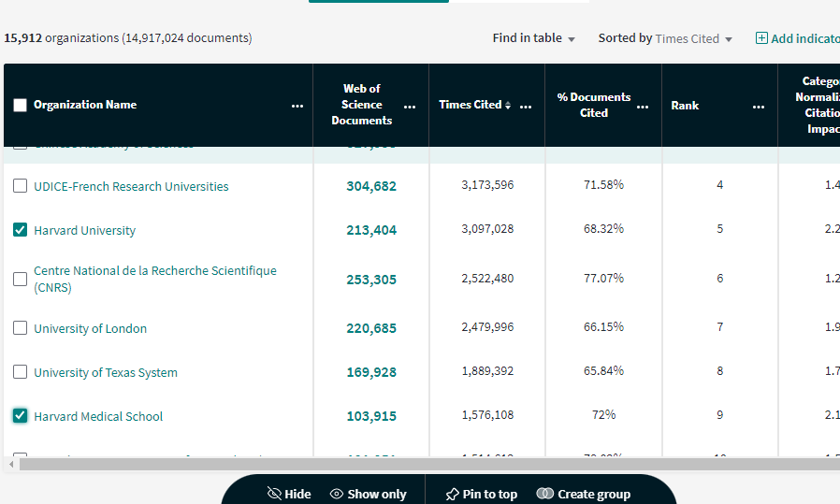This screenshot has height=504, width=840.
Task: Expand the Find in table dropdown
Action: [x=534, y=38]
